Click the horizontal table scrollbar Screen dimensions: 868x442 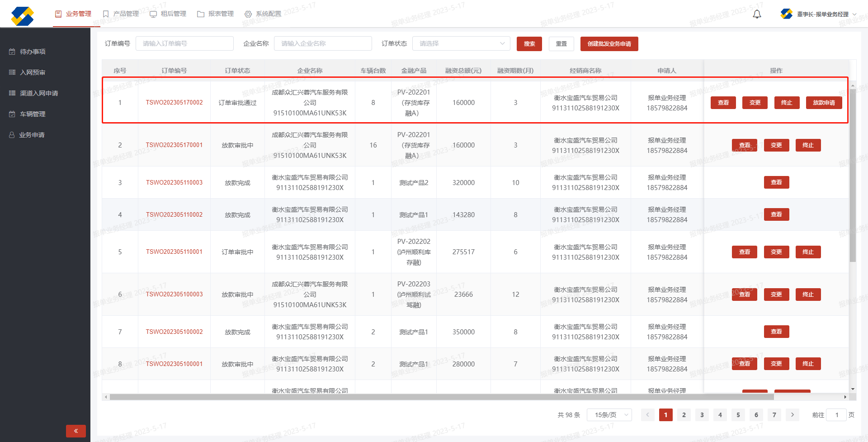coord(441,397)
